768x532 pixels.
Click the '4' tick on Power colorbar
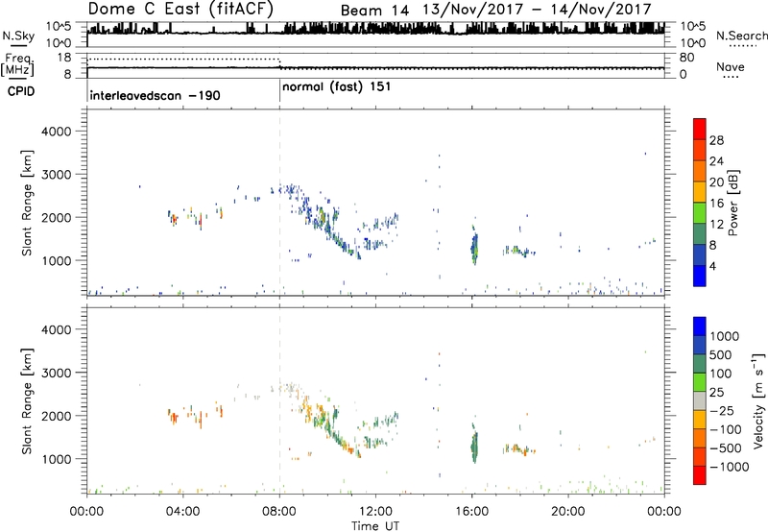point(712,266)
